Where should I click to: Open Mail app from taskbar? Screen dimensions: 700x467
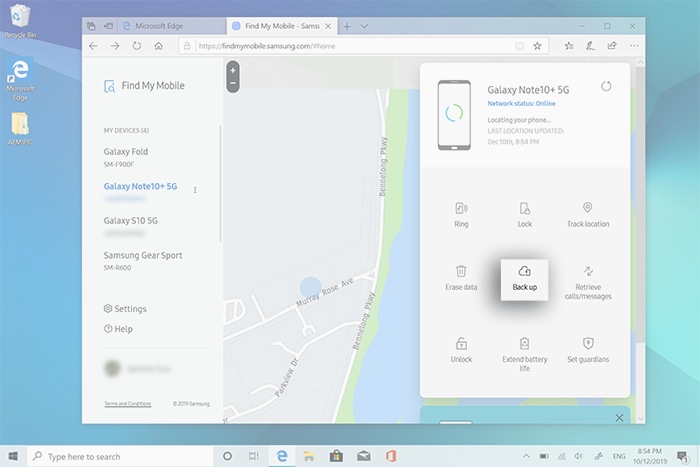(x=364, y=456)
